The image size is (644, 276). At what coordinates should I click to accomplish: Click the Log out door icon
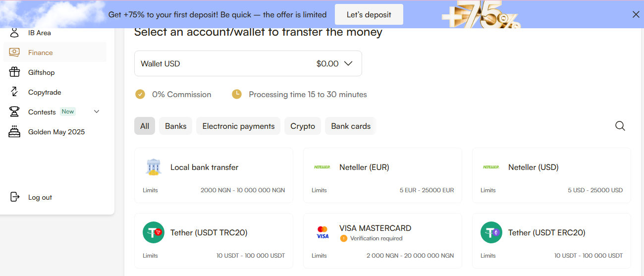click(x=14, y=197)
